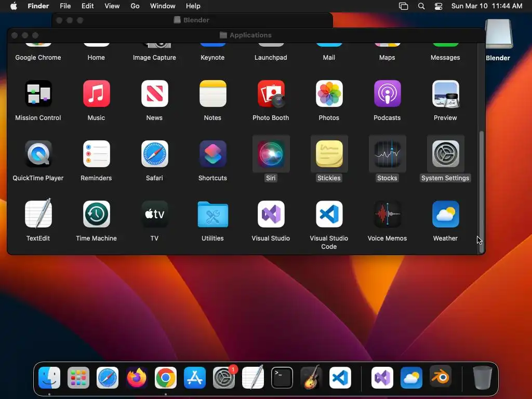Screen dimensions: 532x399
Task: Open Launchpad from the Dock
Action: pyautogui.click(x=78, y=378)
